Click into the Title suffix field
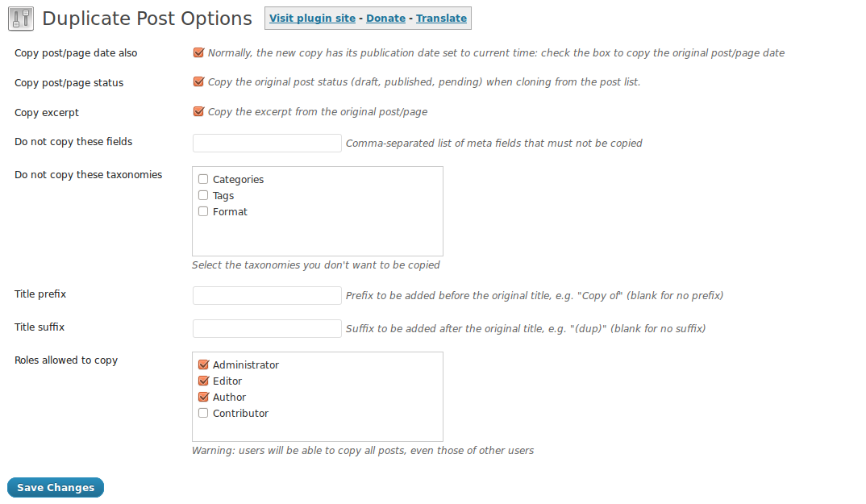The height and width of the screenshot is (504, 866). [x=267, y=328]
